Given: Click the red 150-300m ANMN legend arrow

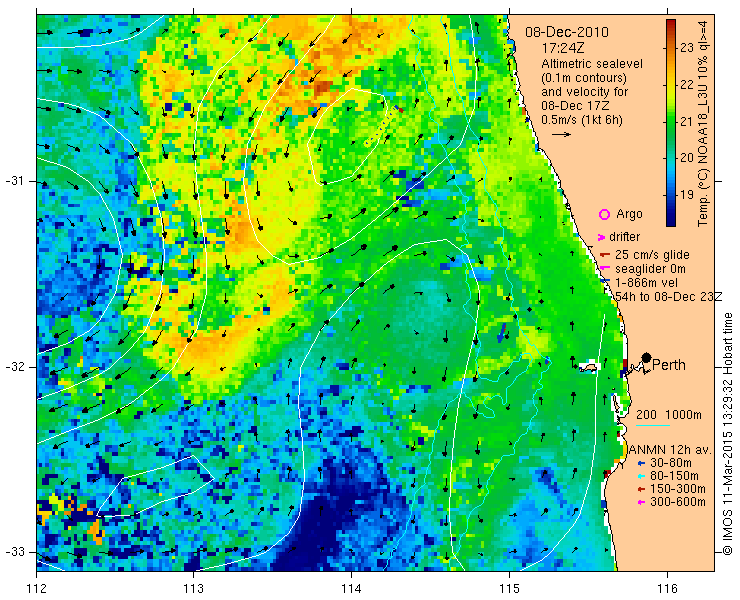Looking at the screenshot, I should (x=641, y=489).
